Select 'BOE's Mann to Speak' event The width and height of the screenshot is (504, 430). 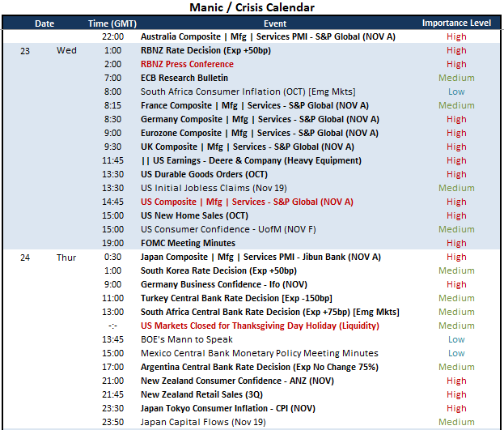[x=187, y=339]
